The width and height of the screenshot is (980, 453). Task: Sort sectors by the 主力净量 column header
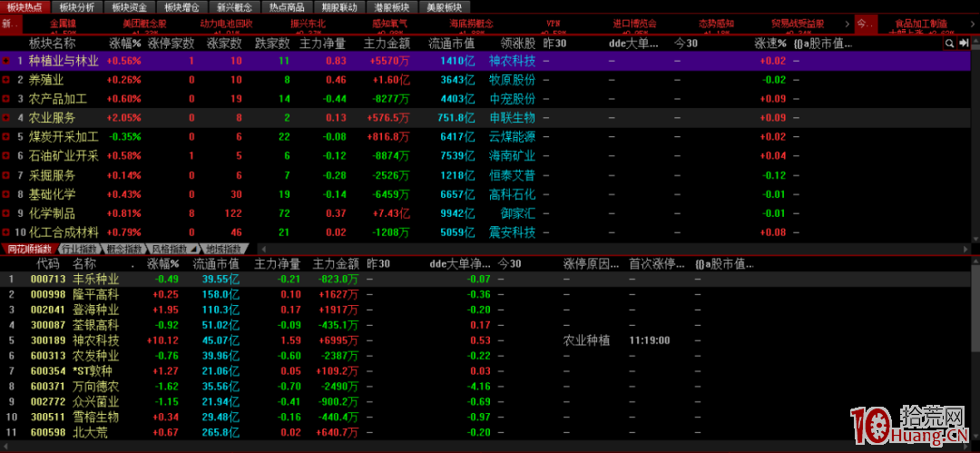(x=322, y=44)
